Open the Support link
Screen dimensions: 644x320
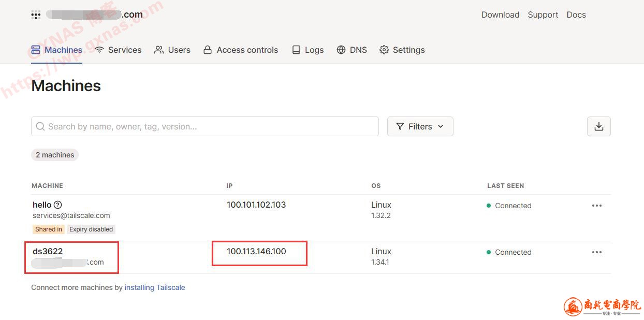tap(543, 14)
